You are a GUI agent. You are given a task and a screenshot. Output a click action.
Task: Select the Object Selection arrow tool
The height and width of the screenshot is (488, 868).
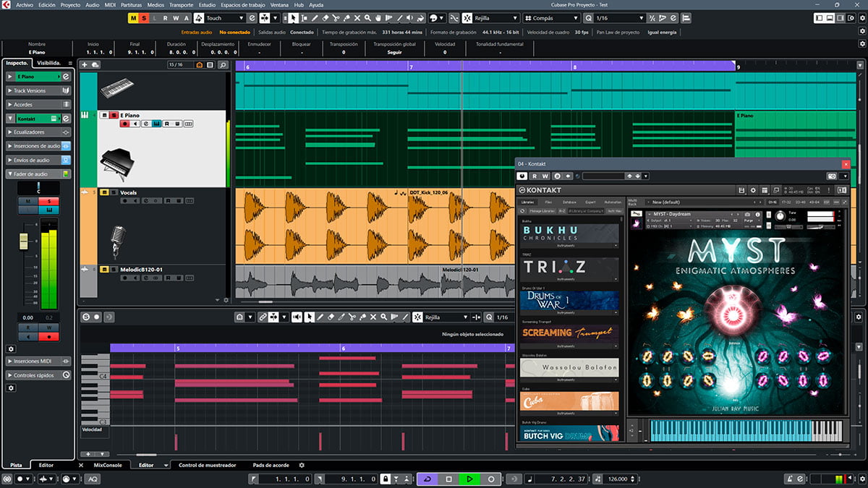(x=295, y=17)
